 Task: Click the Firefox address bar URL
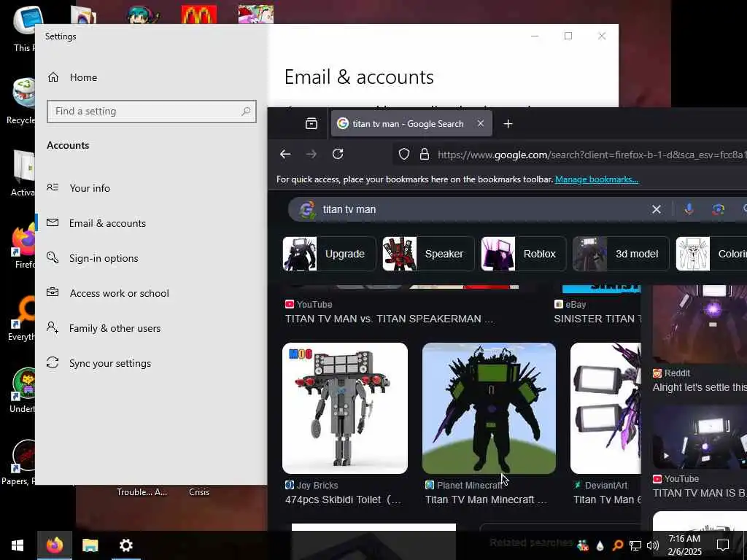click(x=591, y=155)
